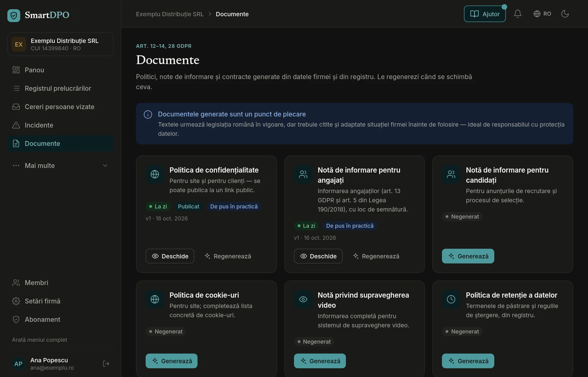Generate Notă privind supravegherea video
The image size is (588, 377).
320,361
